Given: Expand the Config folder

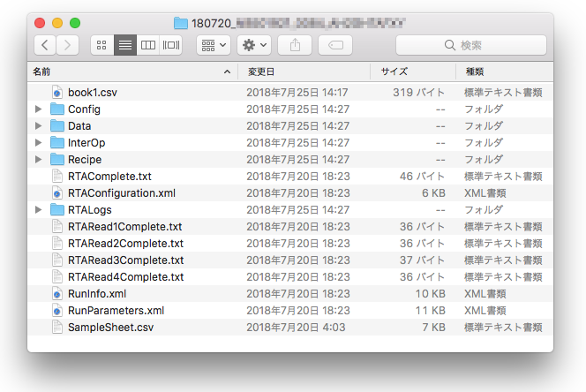Looking at the screenshot, I should click(x=38, y=109).
